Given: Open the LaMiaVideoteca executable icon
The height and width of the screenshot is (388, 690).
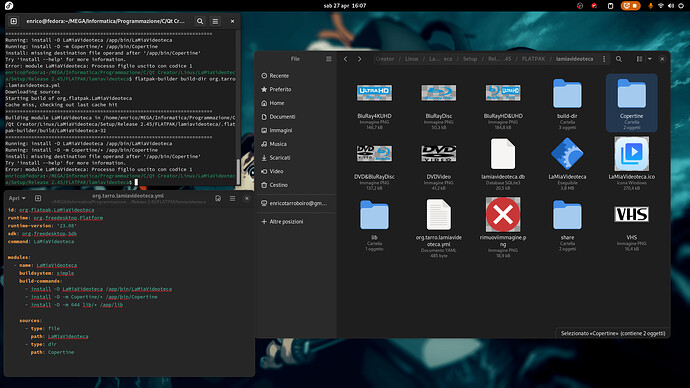Looking at the screenshot, I should 567,154.
